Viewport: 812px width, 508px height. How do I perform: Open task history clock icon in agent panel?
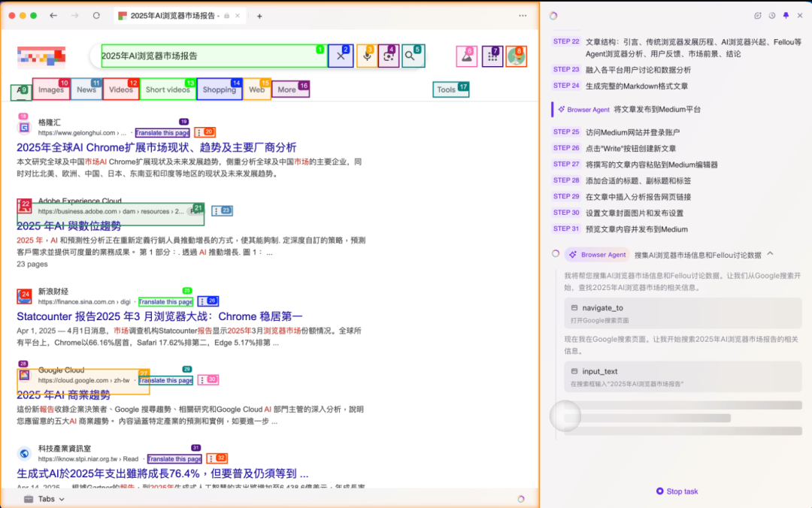[772, 16]
